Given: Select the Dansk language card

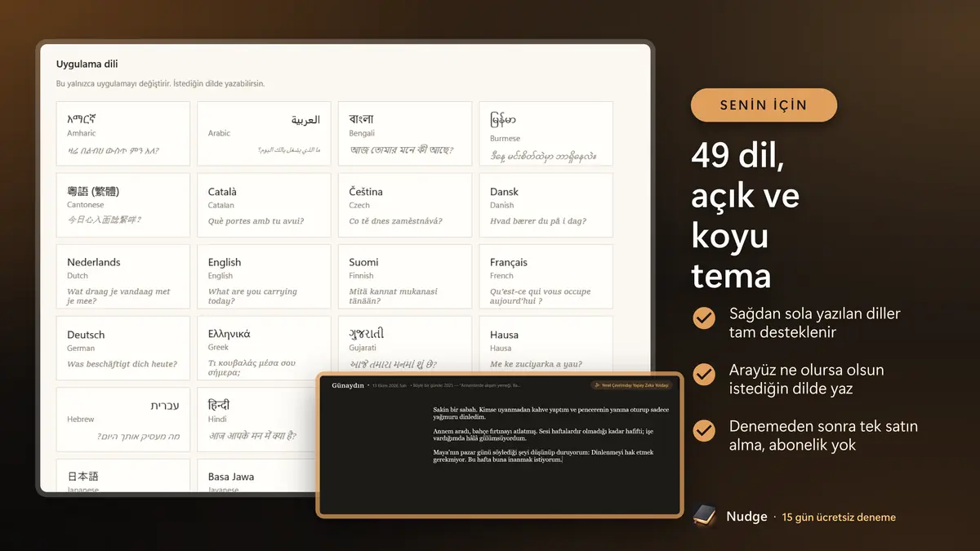Looking at the screenshot, I should tap(546, 205).
